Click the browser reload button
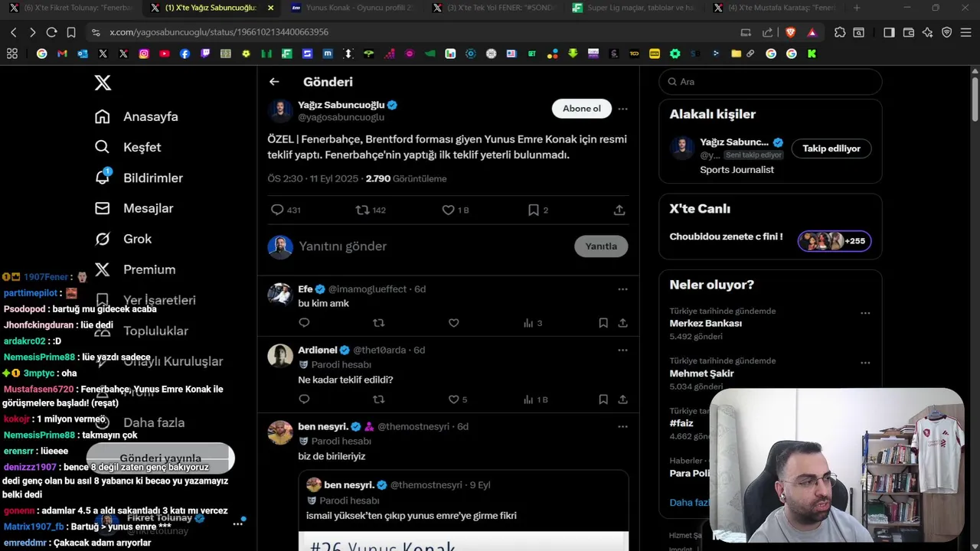 point(51,32)
